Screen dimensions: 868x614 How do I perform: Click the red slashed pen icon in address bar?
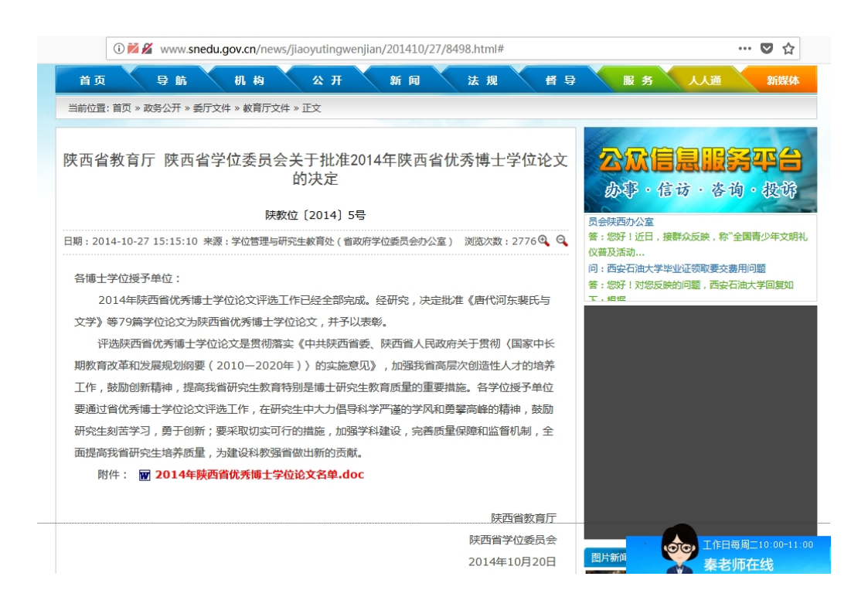coord(147,49)
